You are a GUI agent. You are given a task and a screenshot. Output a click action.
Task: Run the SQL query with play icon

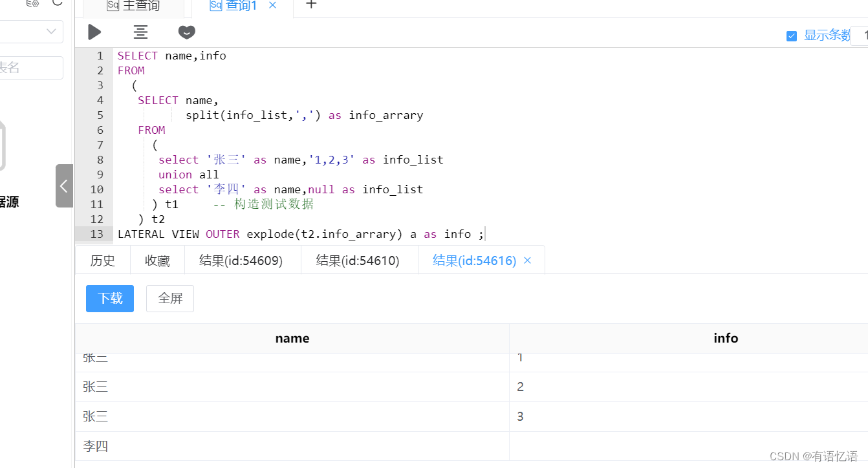tap(94, 32)
